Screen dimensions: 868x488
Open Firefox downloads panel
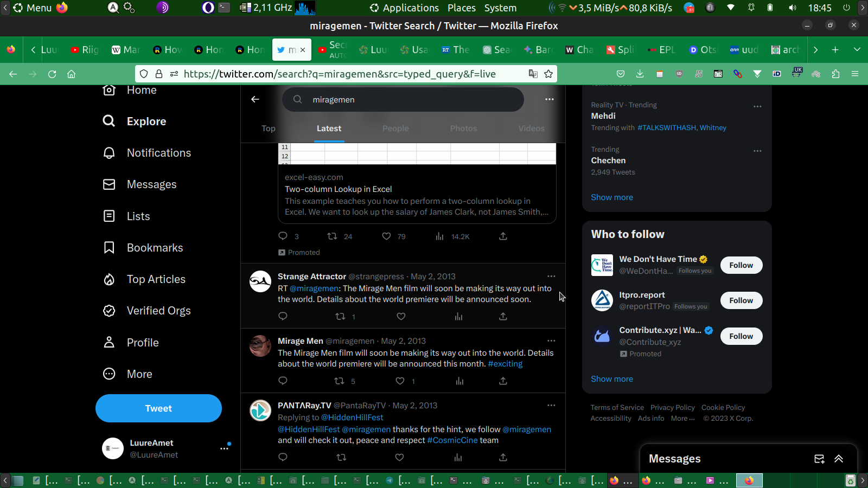tap(640, 74)
